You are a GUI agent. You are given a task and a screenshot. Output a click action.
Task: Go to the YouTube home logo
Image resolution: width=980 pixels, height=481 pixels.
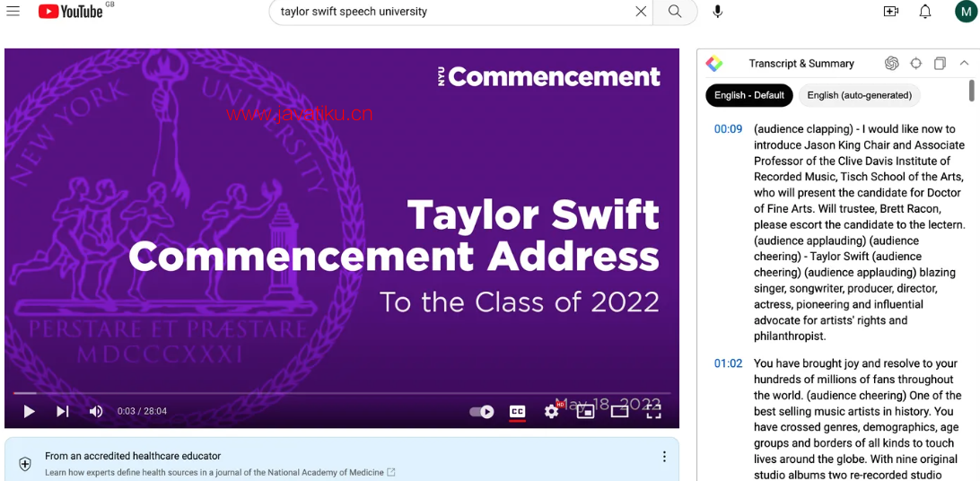tap(71, 12)
